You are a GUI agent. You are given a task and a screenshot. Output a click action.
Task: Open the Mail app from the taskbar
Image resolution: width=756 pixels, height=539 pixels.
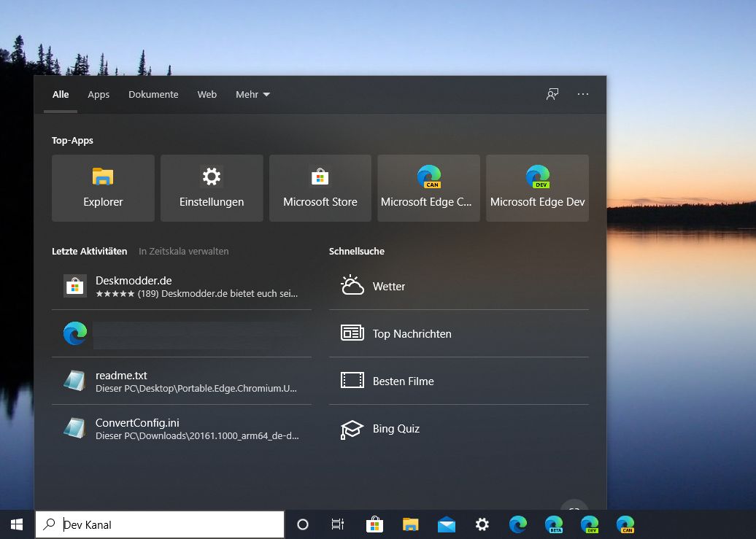pyautogui.click(x=447, y=524)
